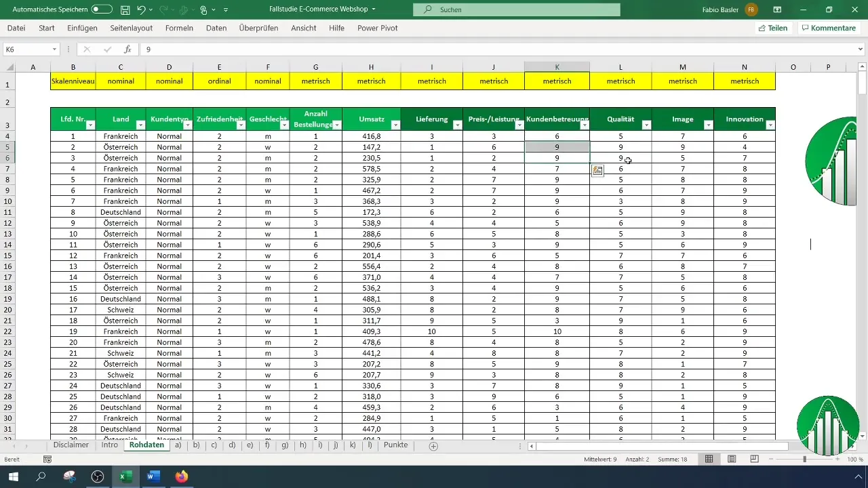Click the Teilen share button
Image resolution: width=868 pixels, height=488 pixels.
point(773,28)
